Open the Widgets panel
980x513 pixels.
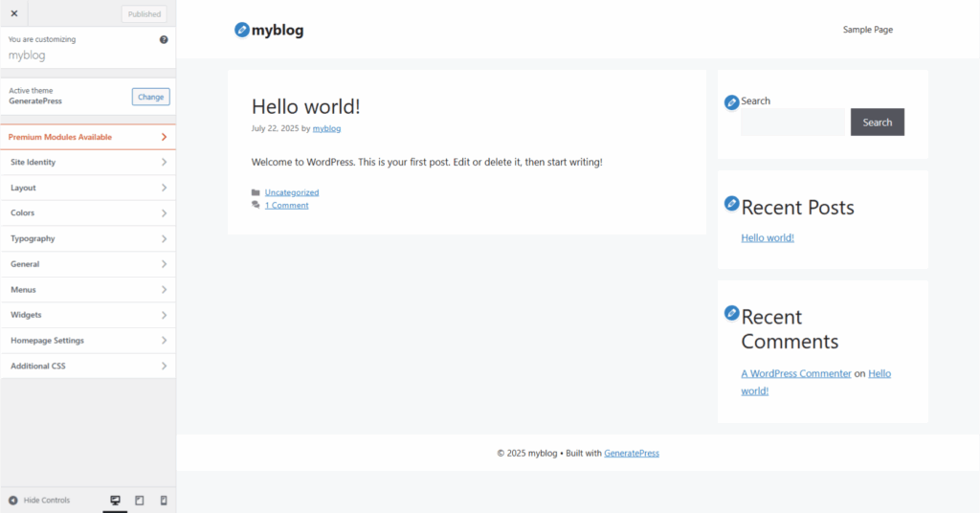88,315
